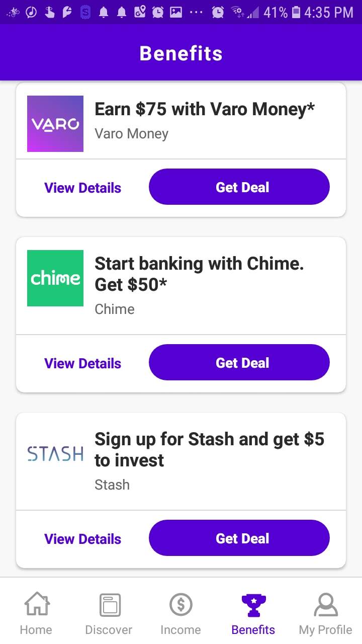Screen dimensions: 362x644
Task: Tap the Stash logo image
Action: click(x=55, y=454)
